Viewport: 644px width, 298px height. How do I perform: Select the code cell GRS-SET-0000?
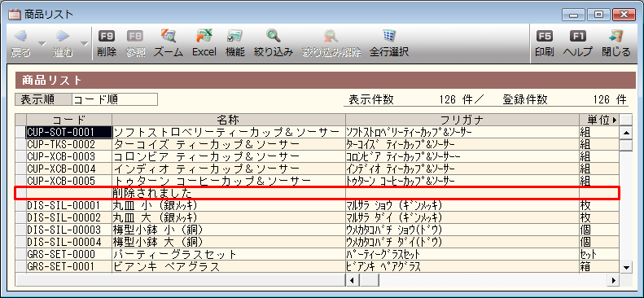click(x=69, y=255)
